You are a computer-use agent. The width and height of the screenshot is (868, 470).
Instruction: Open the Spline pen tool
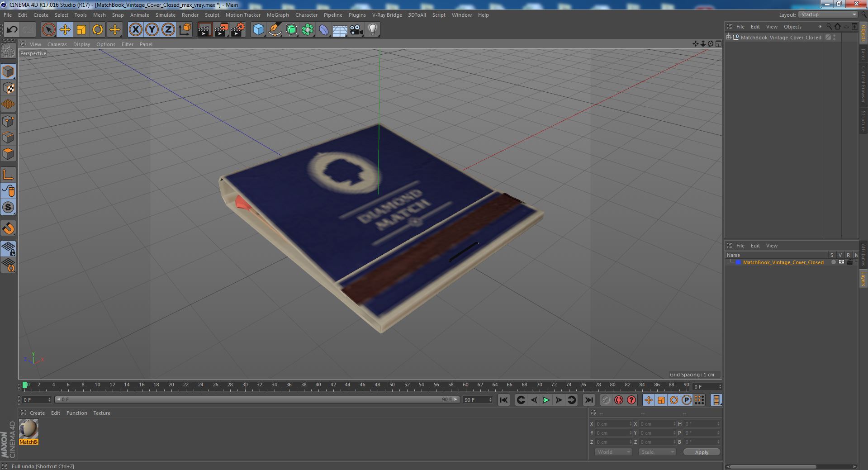275,30
